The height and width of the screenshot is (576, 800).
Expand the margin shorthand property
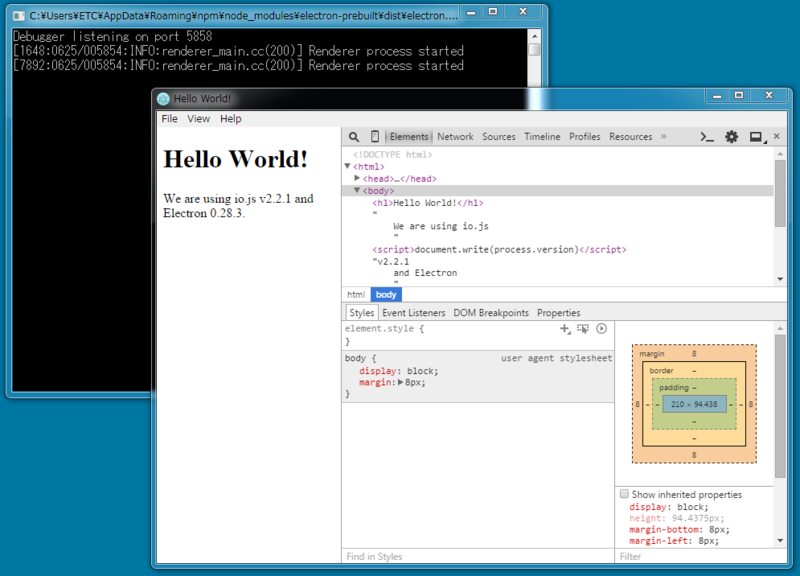pyautogui.click(x=401, y=382)
